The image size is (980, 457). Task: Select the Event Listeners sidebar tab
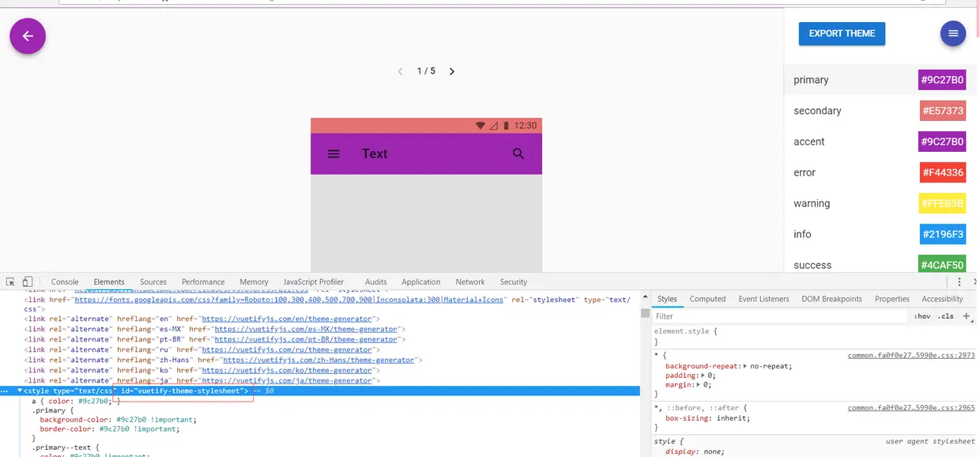[763, 299]
